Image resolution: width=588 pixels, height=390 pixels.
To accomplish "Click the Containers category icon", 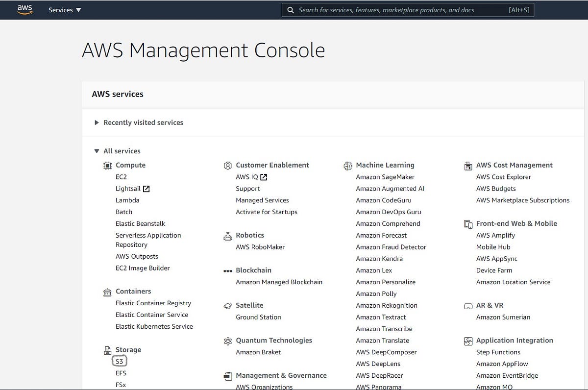I will point(107,291).
